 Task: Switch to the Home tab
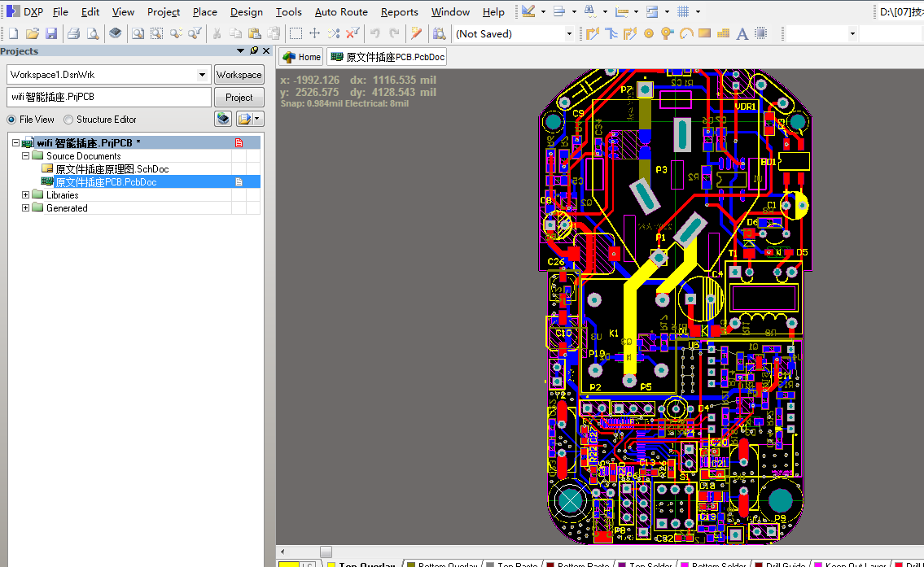click(x=302, y=57)
